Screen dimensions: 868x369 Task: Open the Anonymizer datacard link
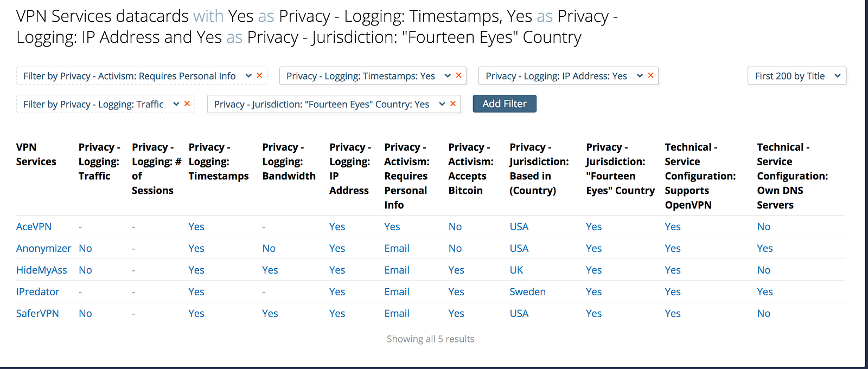tap(43, 248)
